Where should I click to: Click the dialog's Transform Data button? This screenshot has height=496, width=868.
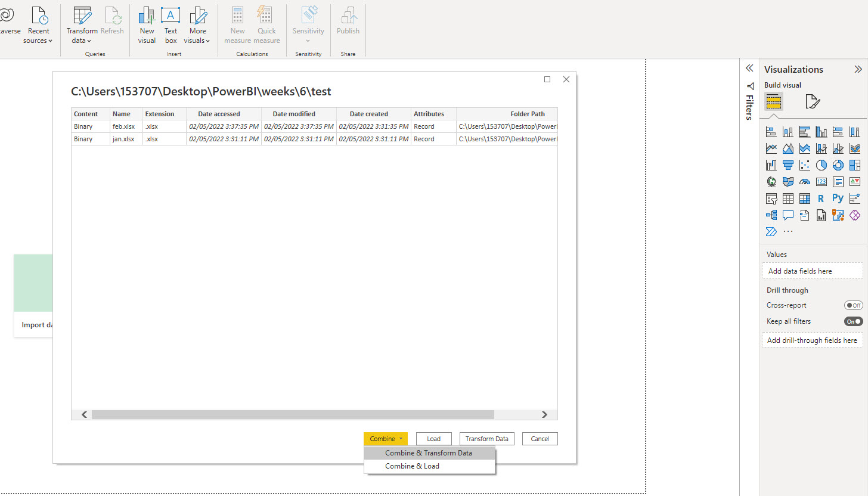coord(487,439)
